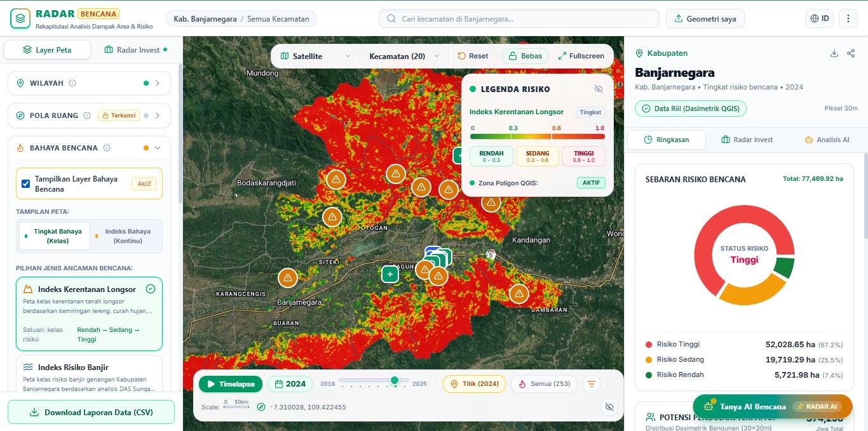Viewport: 868px width, 431px height.
Task: Click the Tingkat label in legend
Action: click(590, 112)
